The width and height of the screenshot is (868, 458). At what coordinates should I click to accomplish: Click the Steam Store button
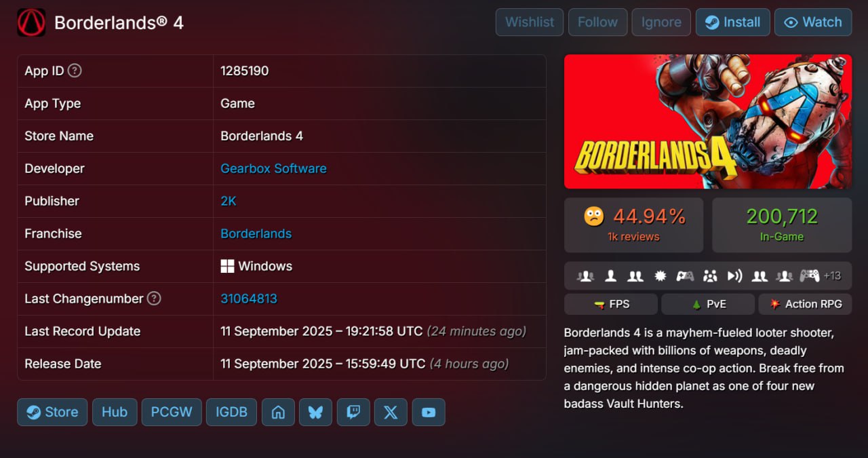point(52,412)
